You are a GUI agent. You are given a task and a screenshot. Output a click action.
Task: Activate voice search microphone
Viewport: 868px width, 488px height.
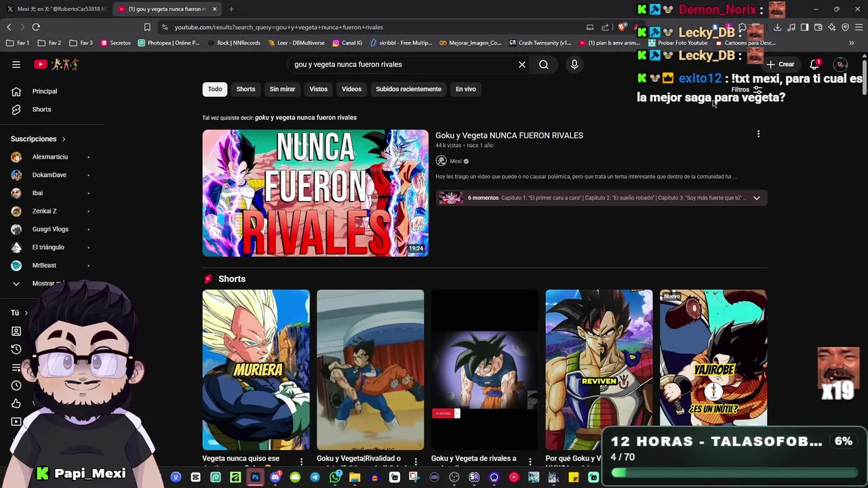[574, 64]
